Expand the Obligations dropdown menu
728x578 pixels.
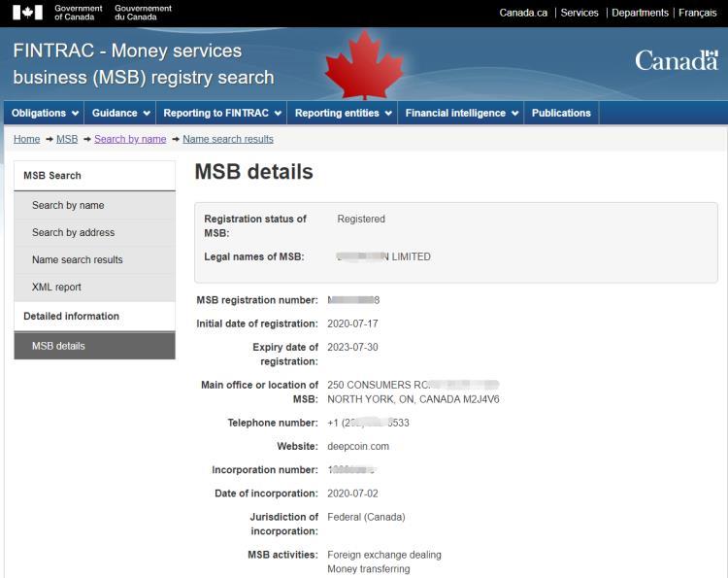click(x=45, y=113)
